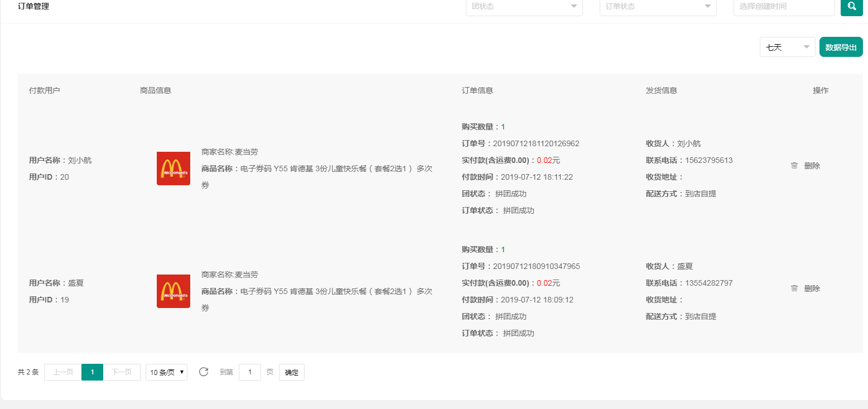The width and height of the screenshot is (868, 409).
Task: Open the 10 条/页 page size selector
Action: click(166, 372)
